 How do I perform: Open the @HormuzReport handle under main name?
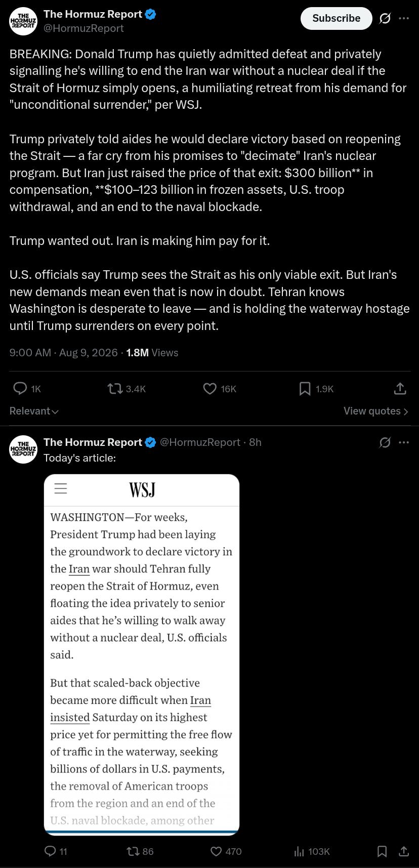click(x=83, y=28)
